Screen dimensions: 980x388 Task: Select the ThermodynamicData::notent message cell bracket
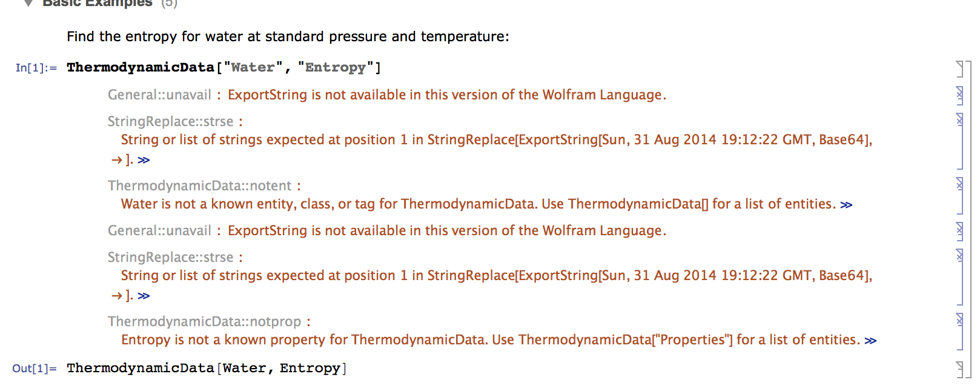959,195
